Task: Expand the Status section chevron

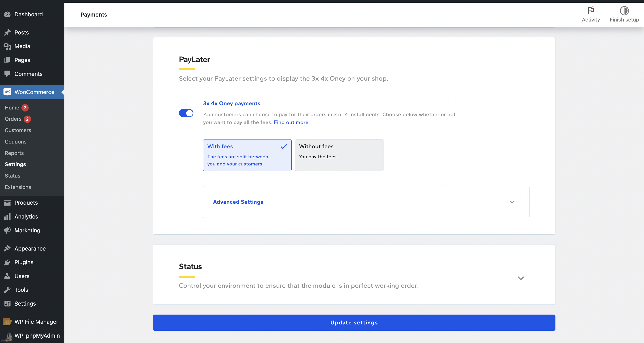Action: point(521,278)
